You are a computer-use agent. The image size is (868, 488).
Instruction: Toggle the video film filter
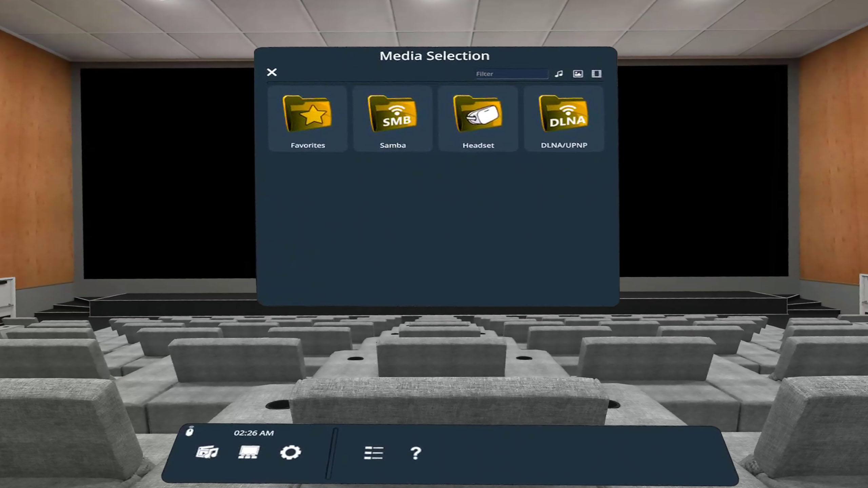[596, 74]
